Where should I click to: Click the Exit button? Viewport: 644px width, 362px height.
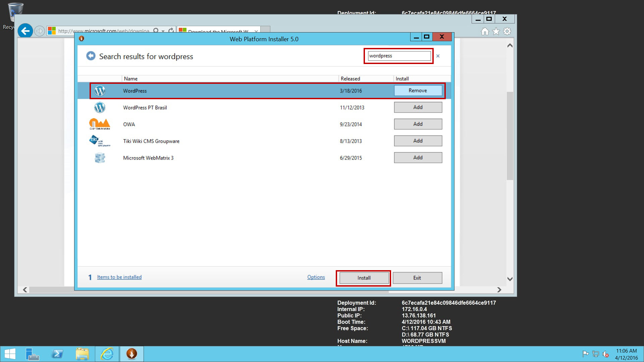[x=417, y=278]
